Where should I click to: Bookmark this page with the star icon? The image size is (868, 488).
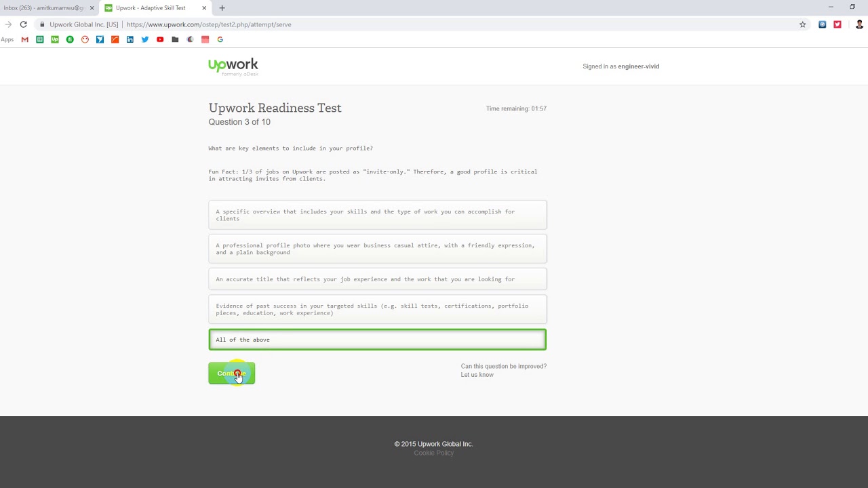[803, 24]
